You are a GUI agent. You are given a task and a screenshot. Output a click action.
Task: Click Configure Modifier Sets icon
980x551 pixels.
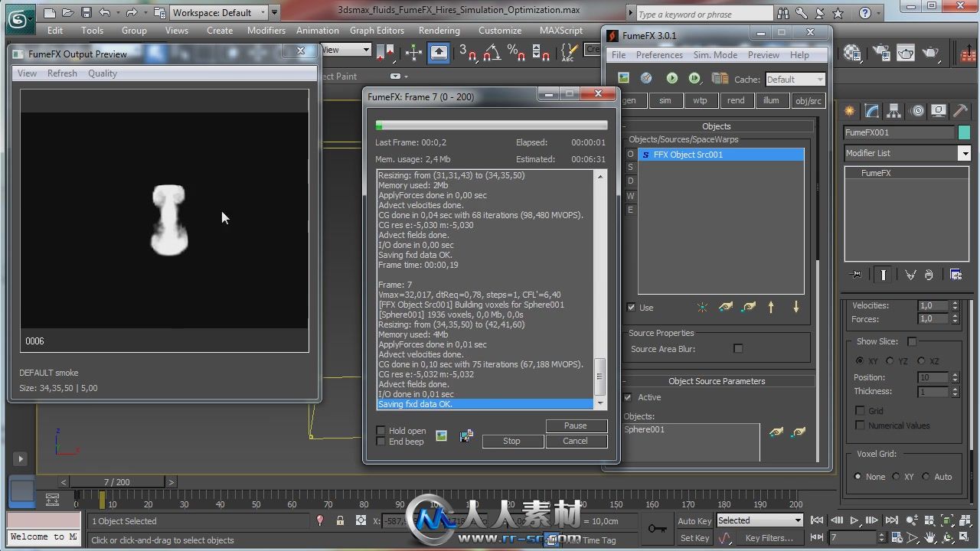tap(956, 274)
